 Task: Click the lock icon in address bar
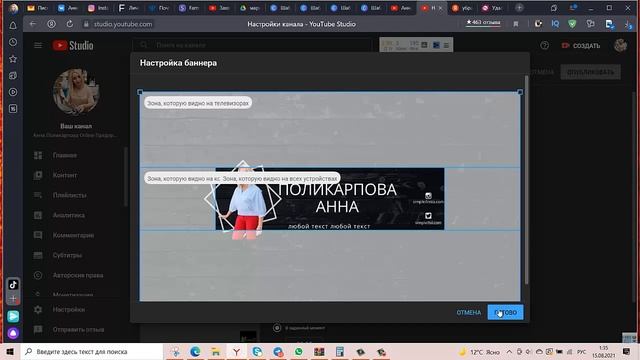click(86, 24)
